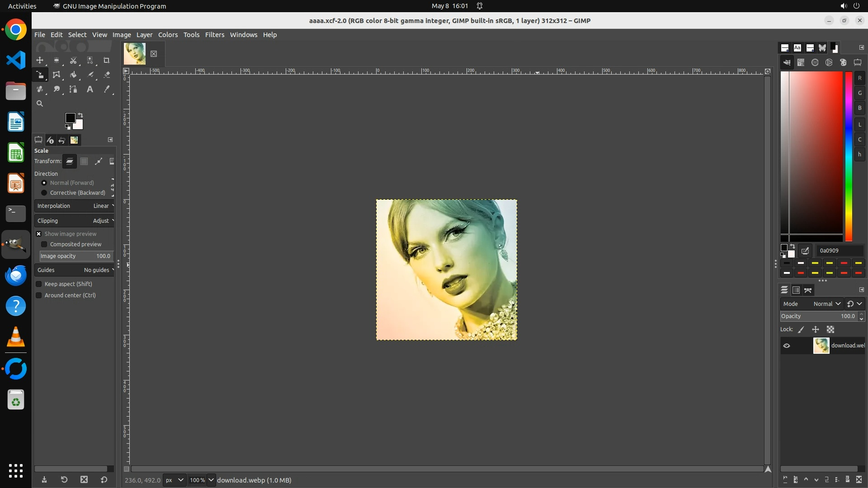Select the Eraser tool

(x=107, y=75)
